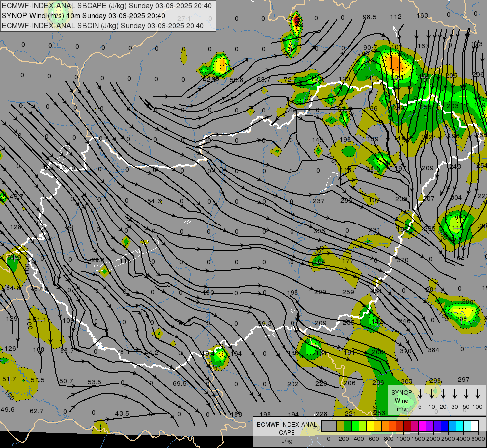Click the 43.5 value near bottom
Image resolution: width=487 pixels, height=448 pixels.
tap(122, 414)
